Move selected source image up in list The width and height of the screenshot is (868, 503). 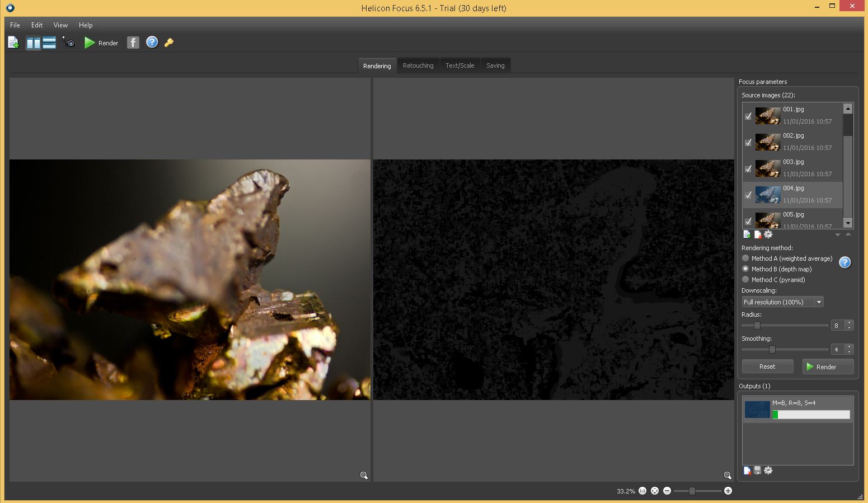848,234
